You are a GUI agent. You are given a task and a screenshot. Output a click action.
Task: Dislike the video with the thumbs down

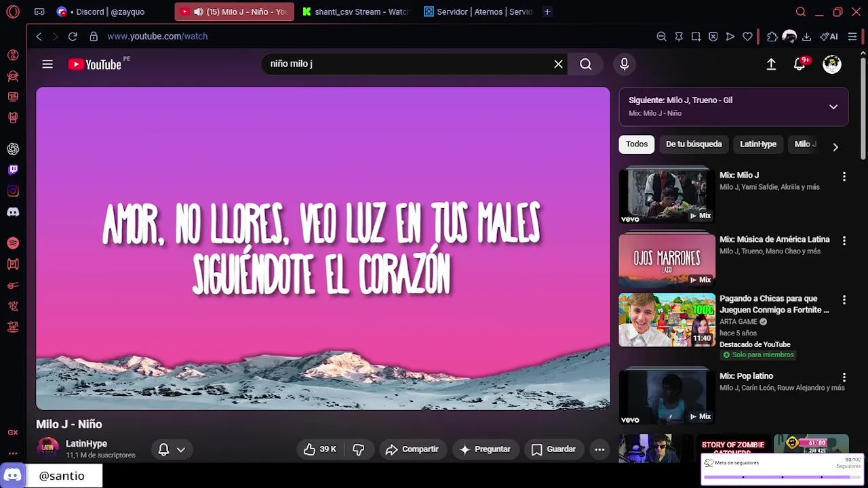click(x=359, y=449)
